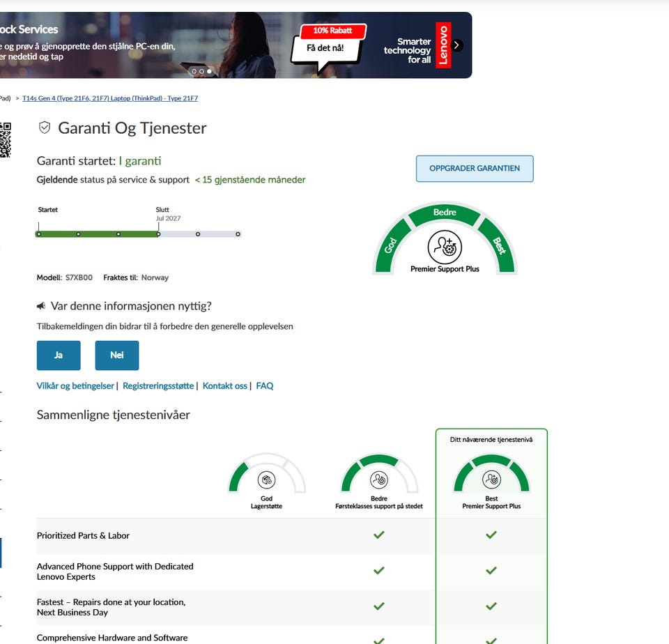This screenshot has width=669, height=644.
Task: Click the 'Ditt nåværende tjenestenivå' label
Action: tap(491, 440)
